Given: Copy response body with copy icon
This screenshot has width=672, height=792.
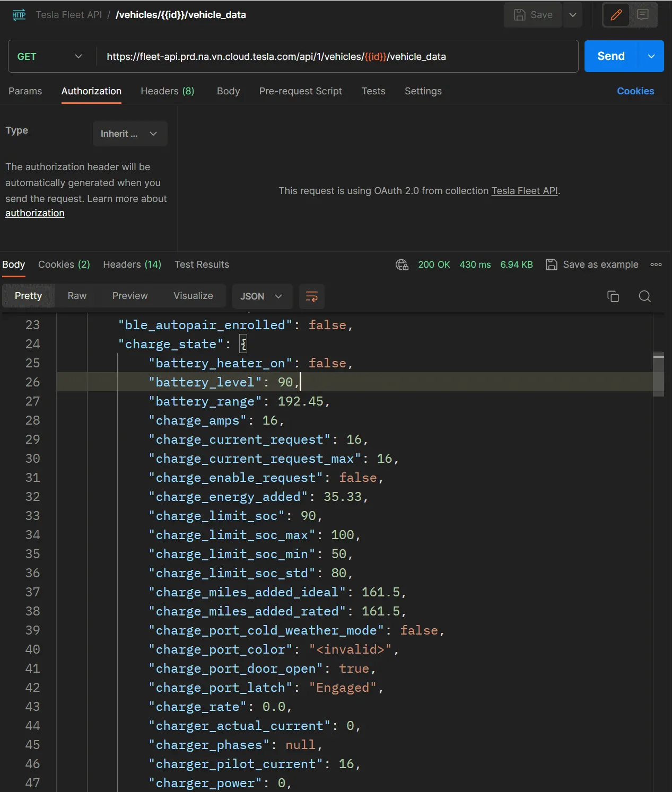Looking at the screenshot, I should tap(613, 296).
